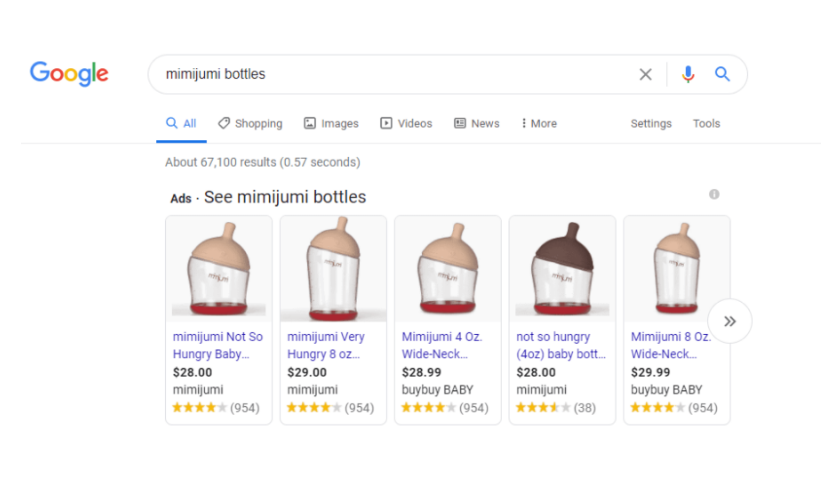Click the About 67,100 results text

(x=262, y=162)
